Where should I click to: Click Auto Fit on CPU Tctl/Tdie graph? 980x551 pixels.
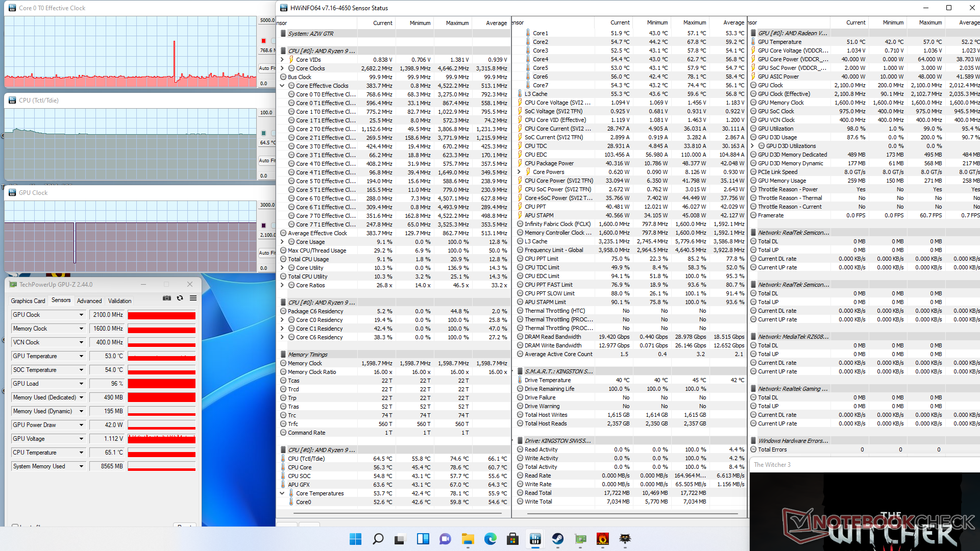click(x=266, y=160)
